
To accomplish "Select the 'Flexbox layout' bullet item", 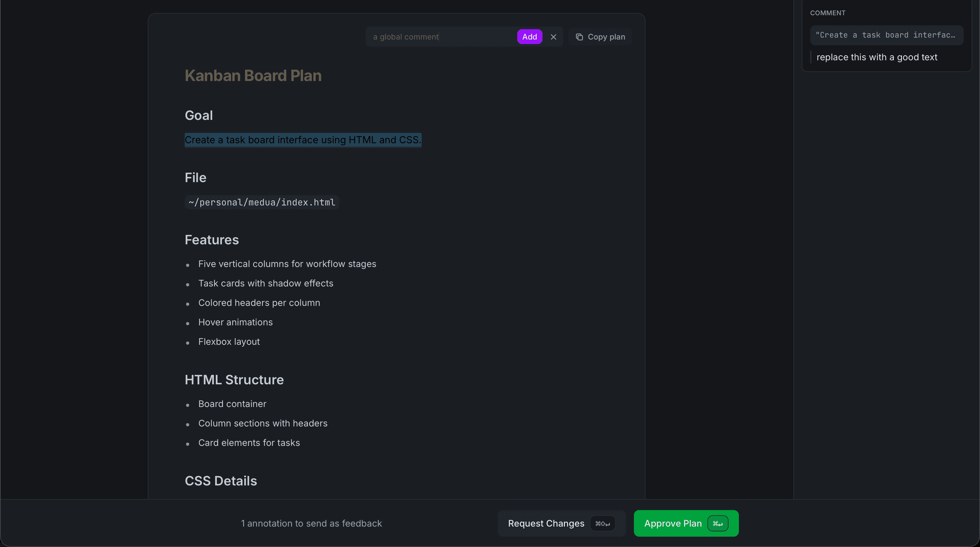I will tap(229, 342).
